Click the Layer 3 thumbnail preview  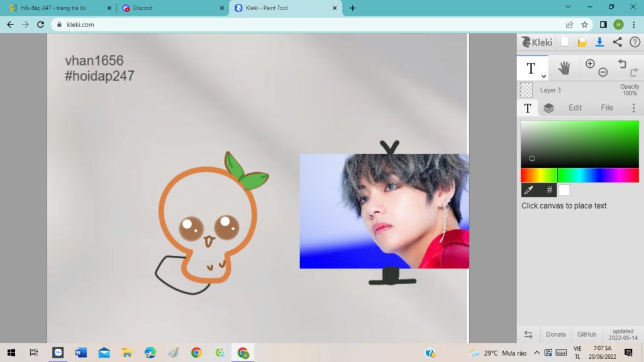526,90
